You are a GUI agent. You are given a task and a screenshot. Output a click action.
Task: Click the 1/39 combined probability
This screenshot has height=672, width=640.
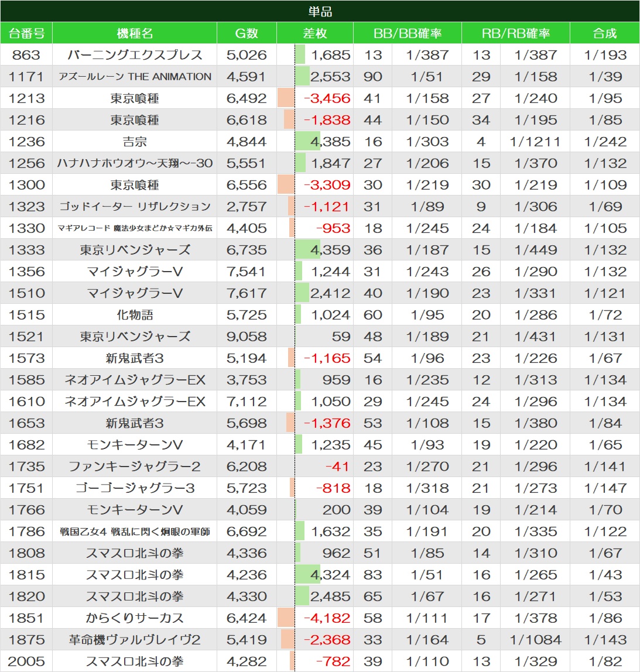pyautogui.click(x=605, y=77)
